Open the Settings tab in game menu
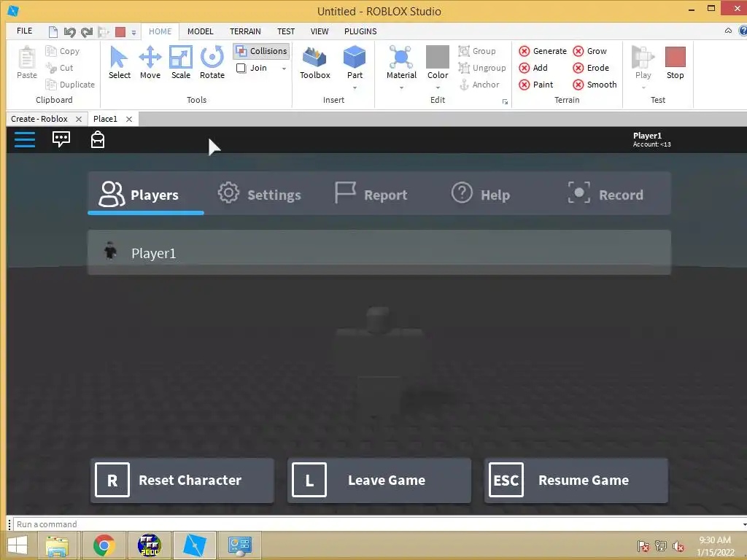 (260, 194)
